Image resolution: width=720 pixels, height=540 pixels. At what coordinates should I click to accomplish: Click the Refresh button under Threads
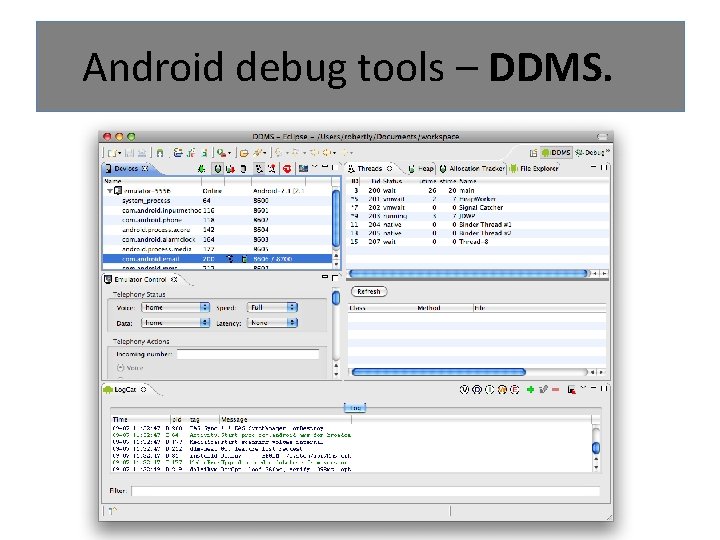coord(369,292)
